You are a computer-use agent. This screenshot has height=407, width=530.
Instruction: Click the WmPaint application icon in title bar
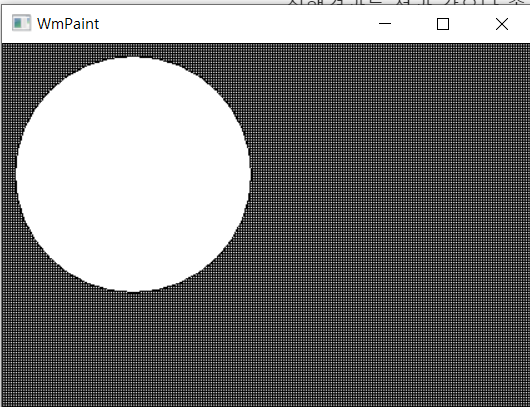(21, 23)
